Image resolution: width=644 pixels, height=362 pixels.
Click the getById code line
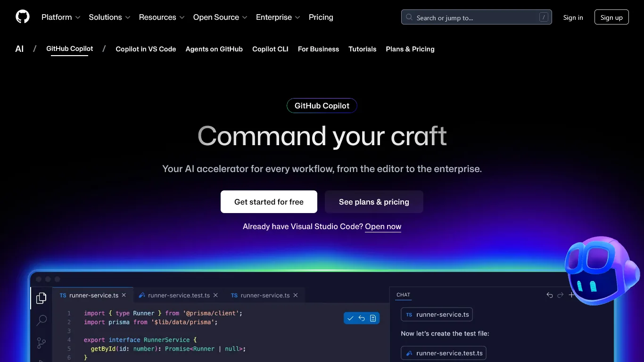(168, 349)
